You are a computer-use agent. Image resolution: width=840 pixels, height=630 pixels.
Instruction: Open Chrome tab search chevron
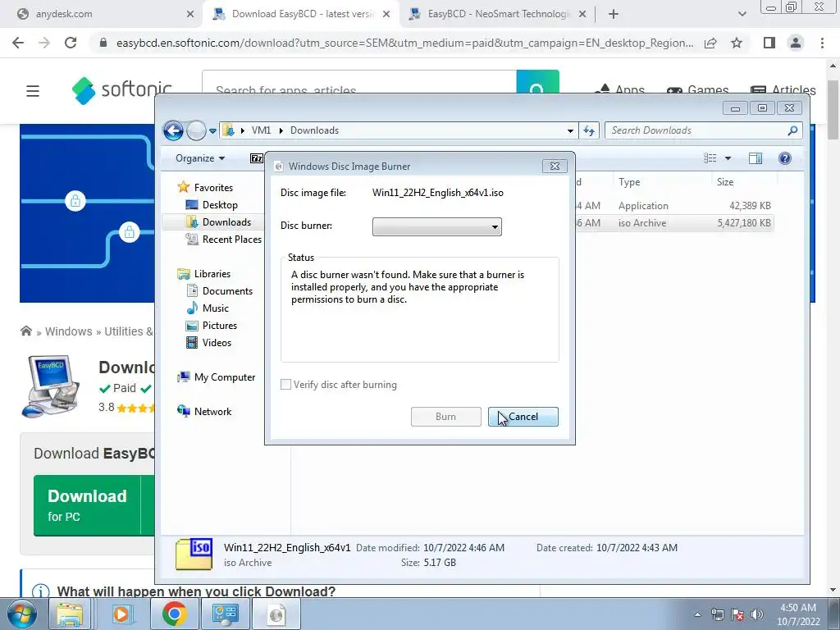click(x=742, y=15)
